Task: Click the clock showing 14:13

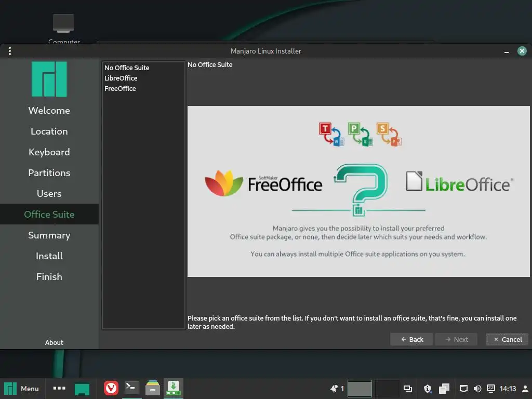Action: click(508, 389)
